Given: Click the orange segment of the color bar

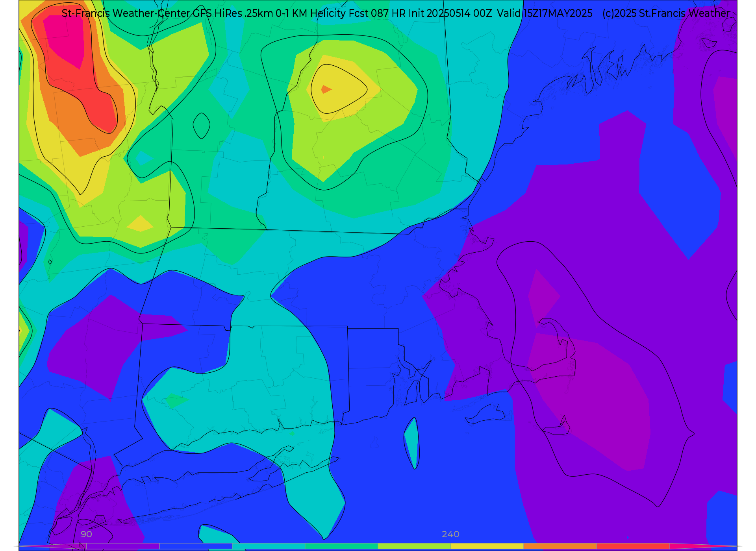Looking at the screenshot, I should point(560,546).
